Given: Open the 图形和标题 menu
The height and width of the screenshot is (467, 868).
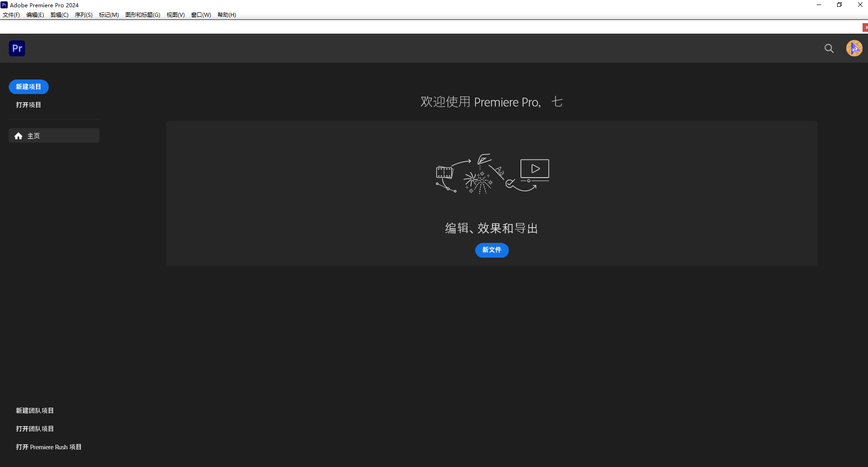Looking at the screenshot, I should [142, 15].
